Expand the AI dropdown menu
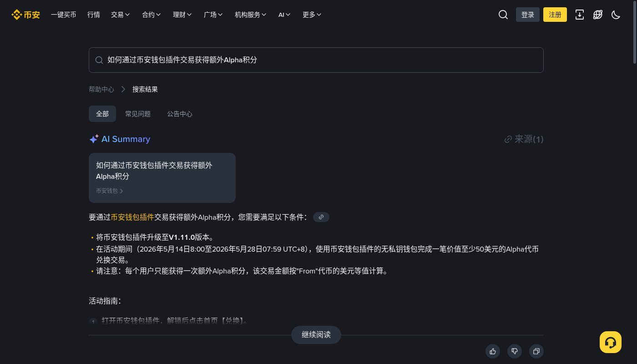 tap(284, 15)
